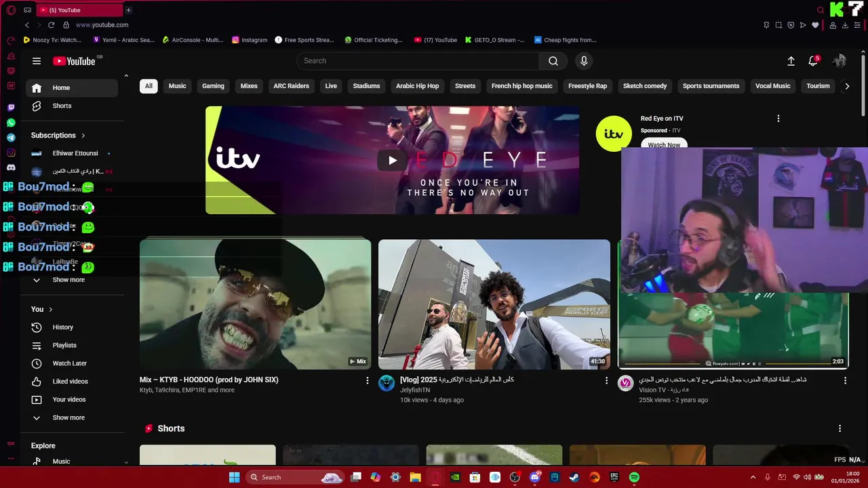
Task: Open the Instagram bookmark
Action: [x=250, y=40]
